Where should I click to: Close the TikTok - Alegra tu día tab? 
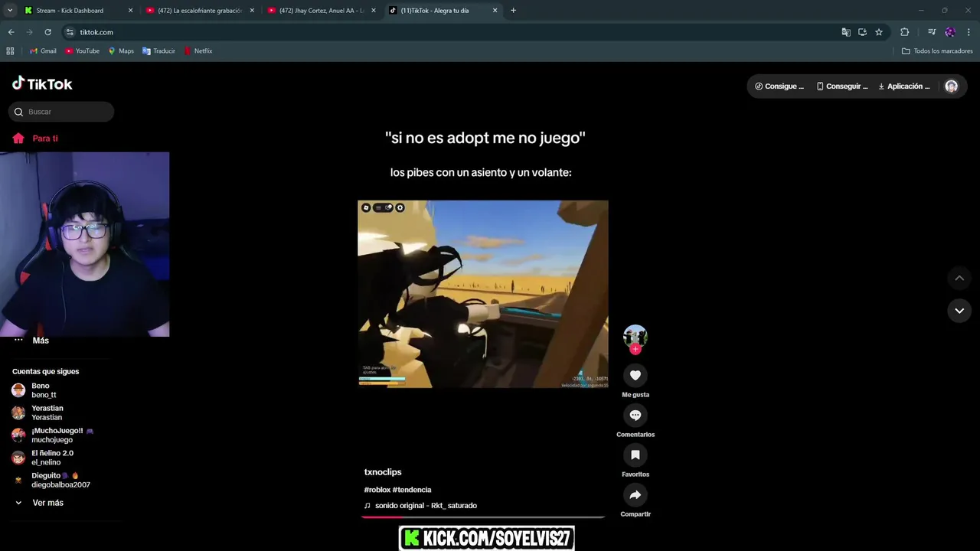(x=495, y=11)
